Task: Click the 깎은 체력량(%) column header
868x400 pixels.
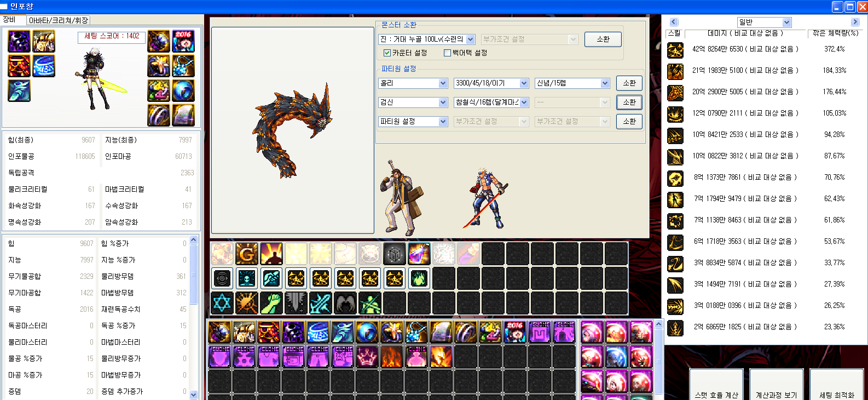Action: click(835, 33)
